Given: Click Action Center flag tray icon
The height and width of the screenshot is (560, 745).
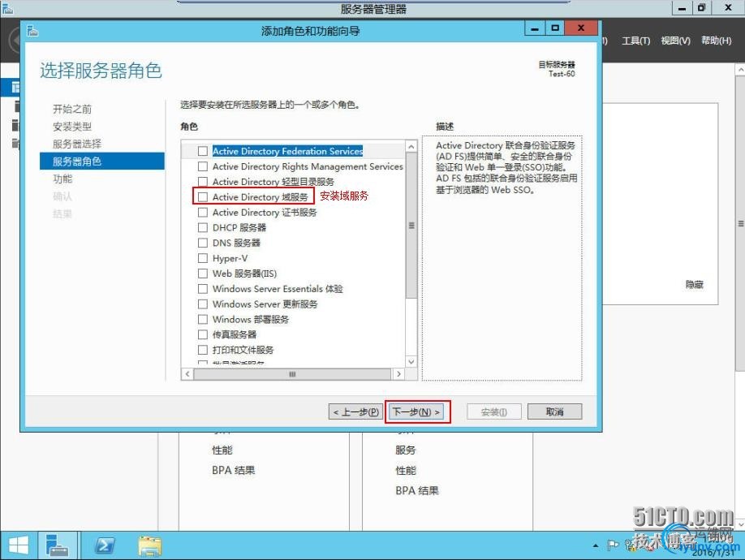Looking at the screenshot, I should [613, 545].
